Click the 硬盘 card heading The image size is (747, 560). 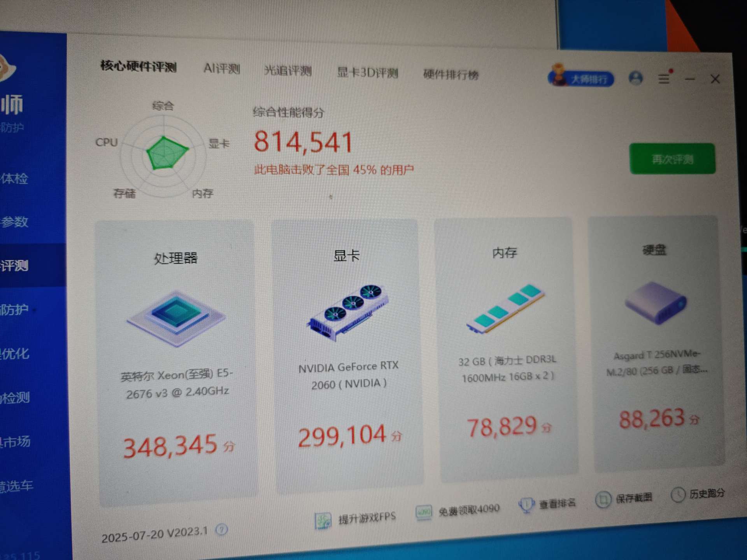654,250
